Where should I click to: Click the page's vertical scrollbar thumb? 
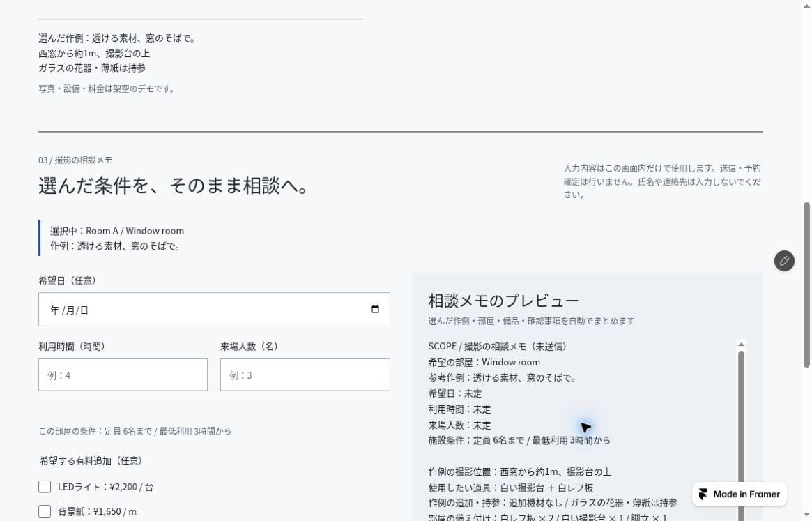pyautogui.click(x=806, y=285)
